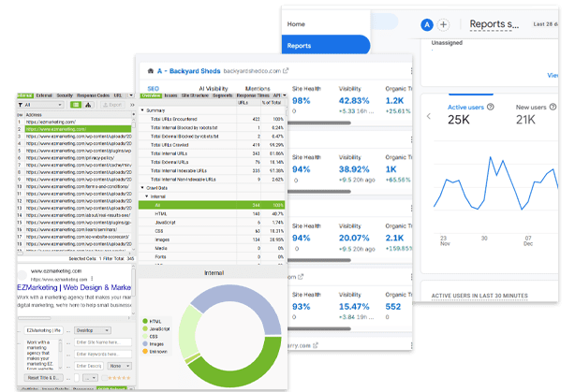Viewport: 575px width, 392px height.
Task: Click the help icon next to New users
Action: (x=553, y=107)
